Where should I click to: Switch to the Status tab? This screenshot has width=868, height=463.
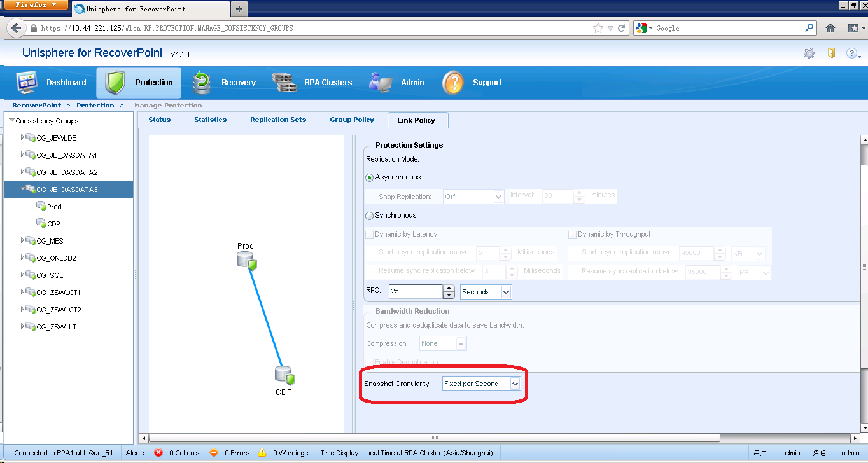[159, 120]
